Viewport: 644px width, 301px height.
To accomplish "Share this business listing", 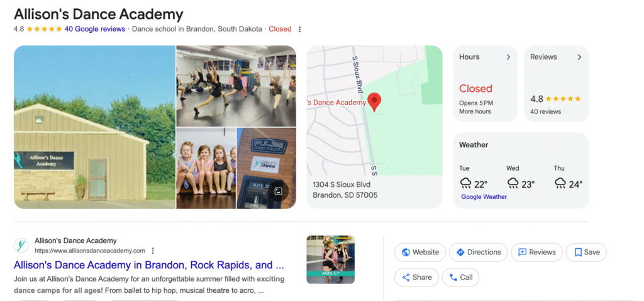I will (416, 277).
